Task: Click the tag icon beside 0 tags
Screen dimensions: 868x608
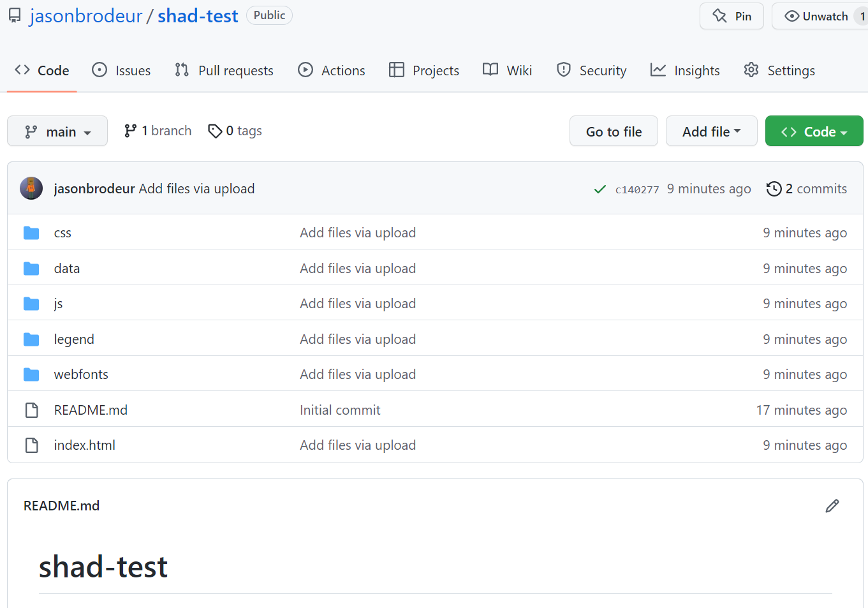Action: tap(215, 131)
